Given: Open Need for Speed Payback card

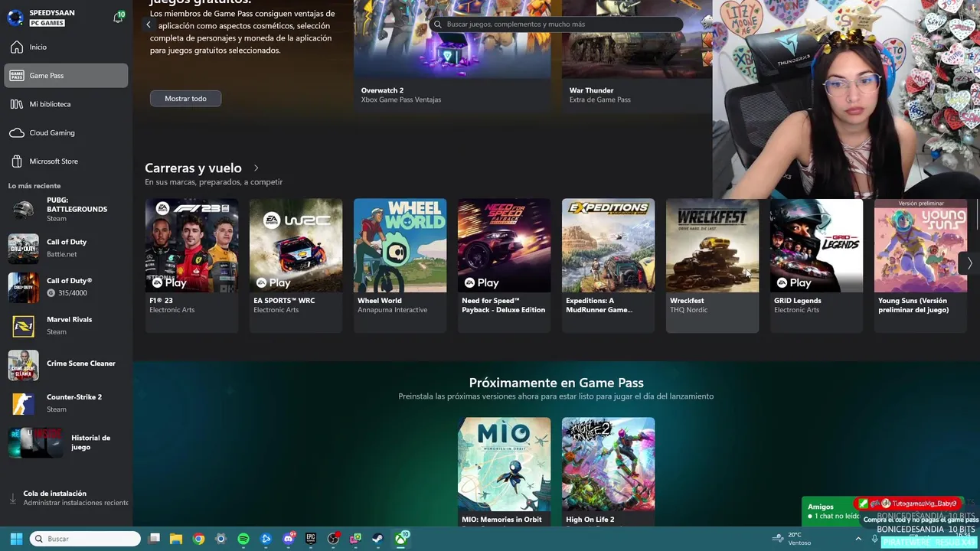Looking at the screenshot, I should (x=504, y=266).
